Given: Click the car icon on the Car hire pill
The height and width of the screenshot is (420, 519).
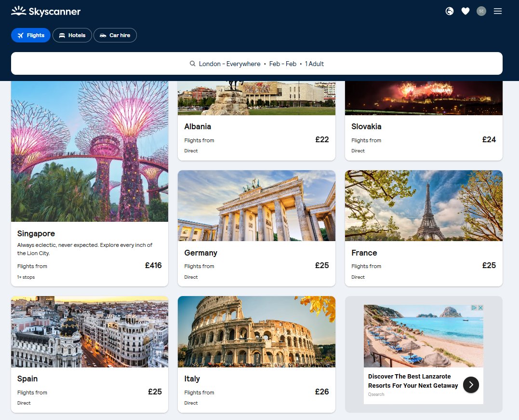Looking at the screenshot, I should [x=103, y=35].
